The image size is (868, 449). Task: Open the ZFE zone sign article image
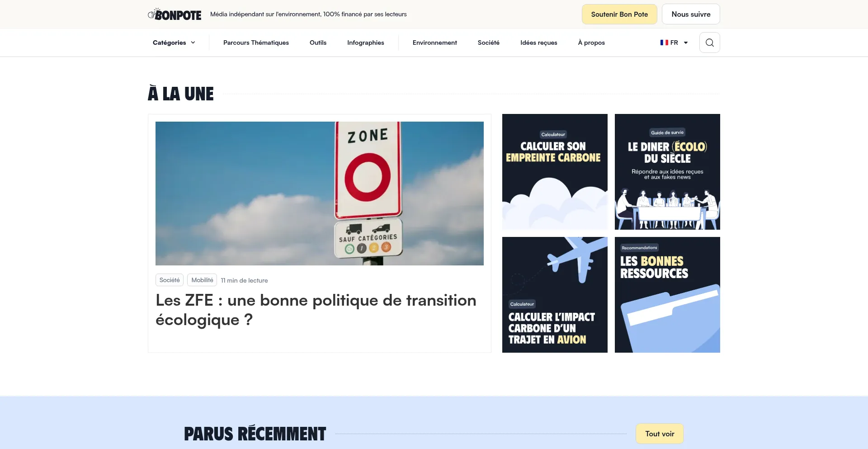click(319, 193)
